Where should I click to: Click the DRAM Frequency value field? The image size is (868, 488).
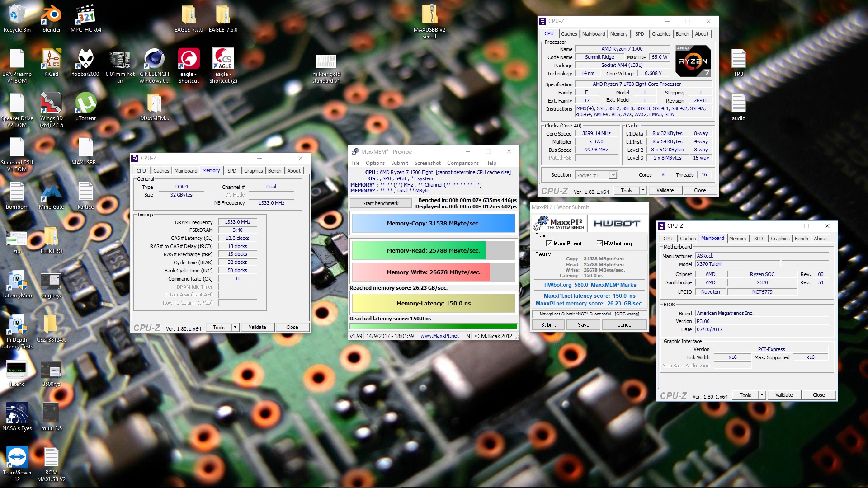[237, 222]
